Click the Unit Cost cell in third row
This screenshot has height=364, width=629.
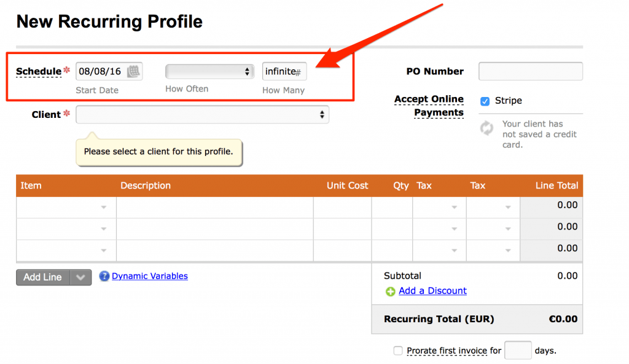click(x=343, y=250)
